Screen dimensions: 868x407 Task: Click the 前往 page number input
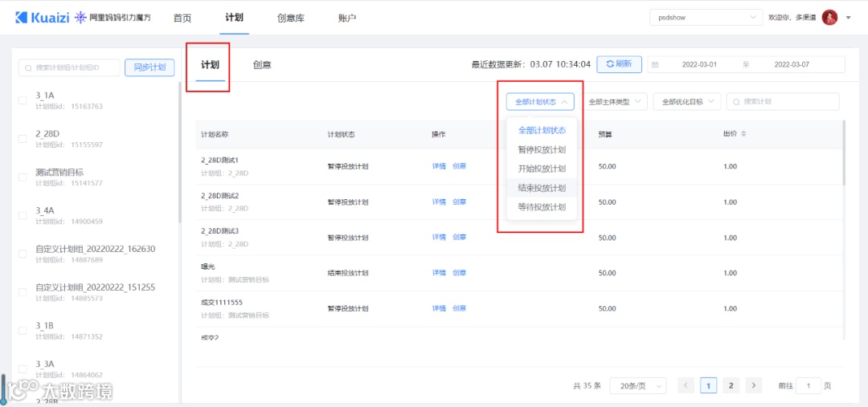809,386
